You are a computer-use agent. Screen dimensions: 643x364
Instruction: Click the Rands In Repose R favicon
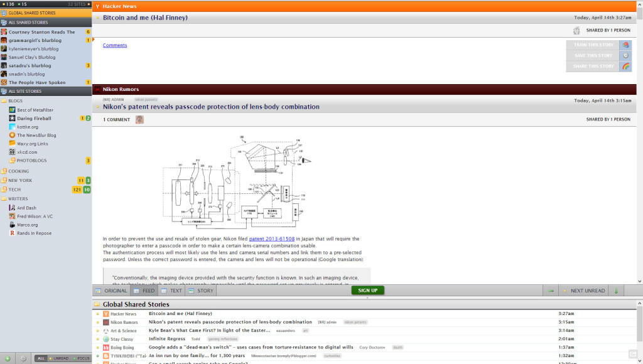tap(12, 233)
